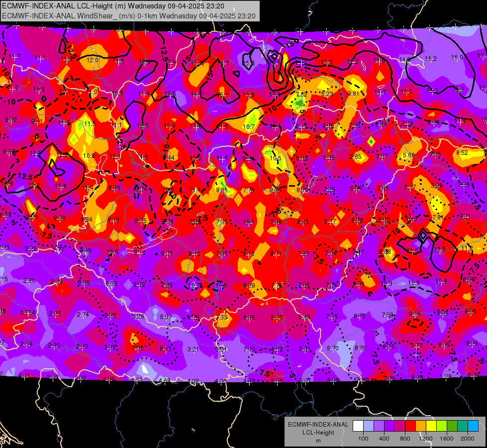Click the 4.02 grid point value
Viewport: 487px width, 448px height.
click(x=193, y=381)
